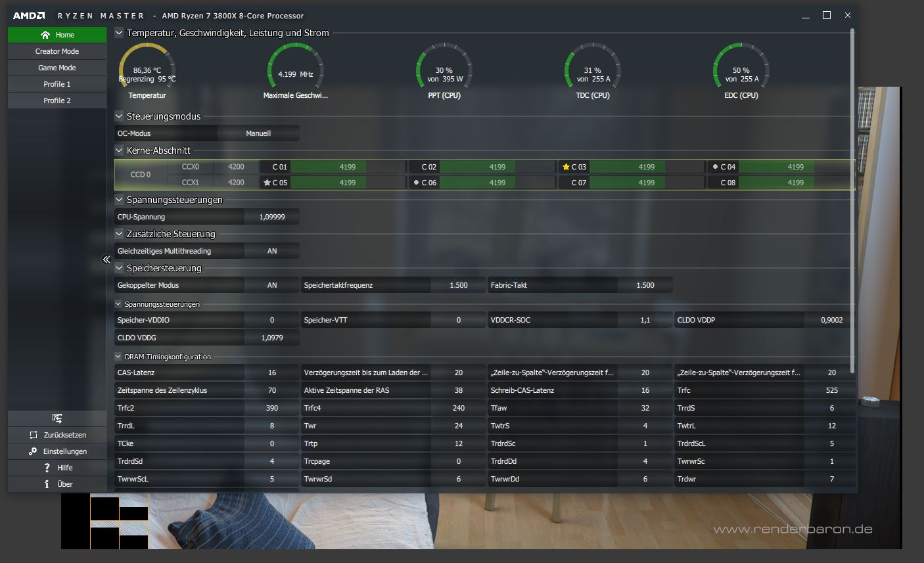Image resolution: width=924 pixels, height=563 pixels.
Task: Collapse the DRAM-Timingkonfiguration subsection
Action: 118,356
